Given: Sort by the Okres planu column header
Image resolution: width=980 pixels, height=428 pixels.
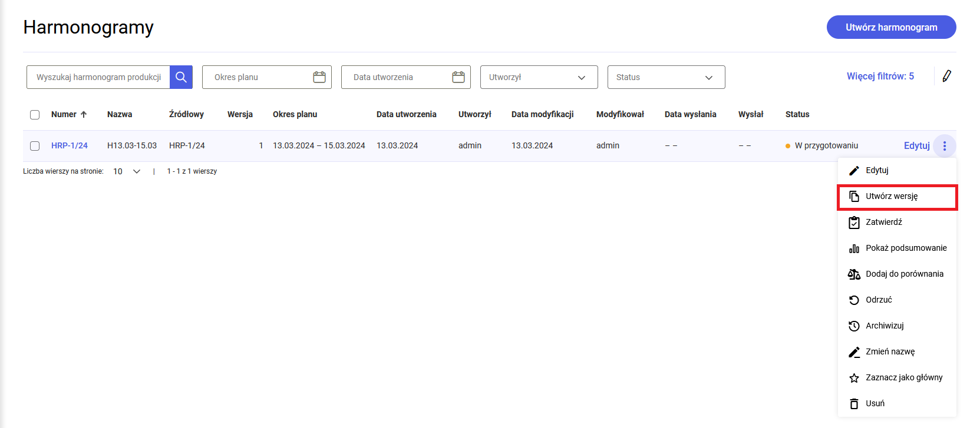Looking at the screenshot, I should click(x=295, y=114).
